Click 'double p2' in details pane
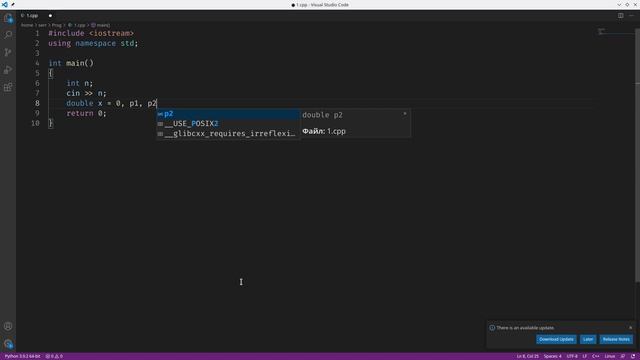This screenshot has height=360, width=640. pos(322,115)
